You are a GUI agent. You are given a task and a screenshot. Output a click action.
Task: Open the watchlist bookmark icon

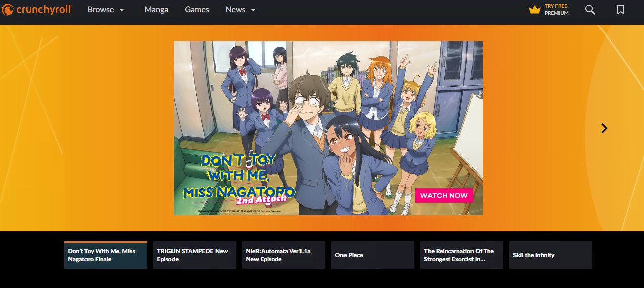(x=621, y=10)
